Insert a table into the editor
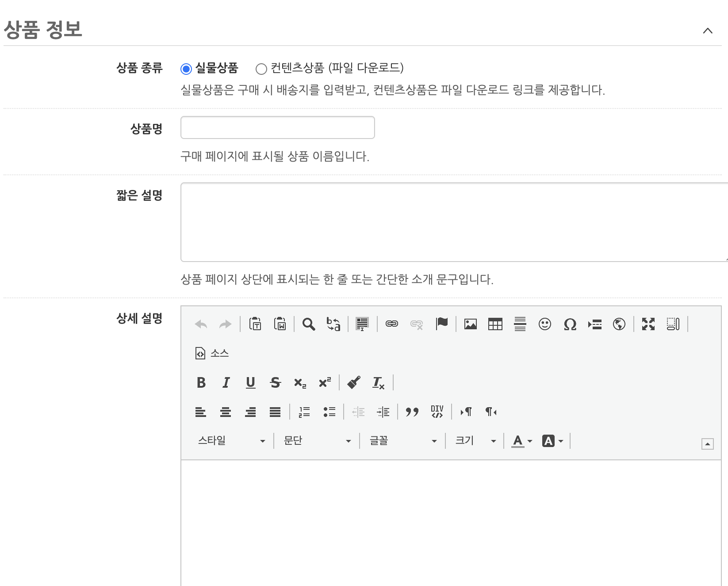Viewport: 728px width, 586px height. click(495, 324)
